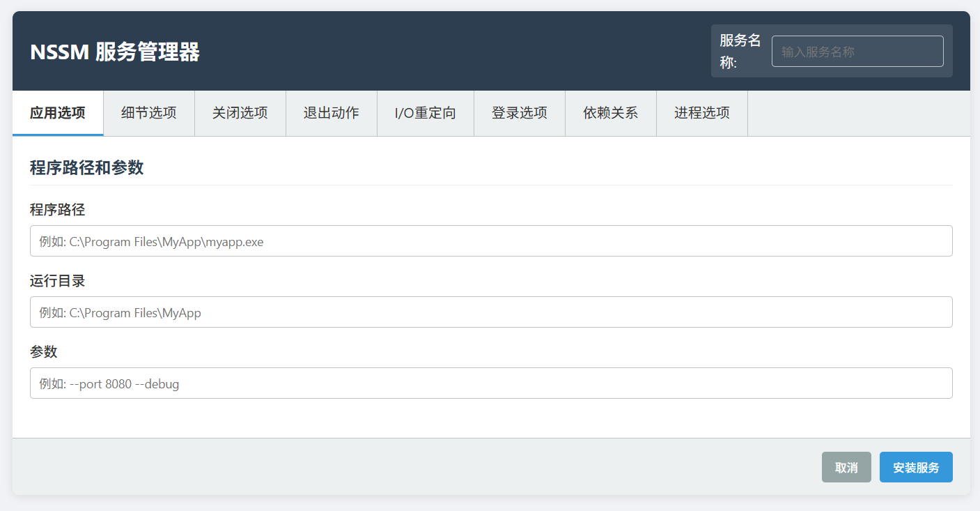Focus the 参数 input field
The height and width of the screenshot is (511, 980).
point(491,383)
